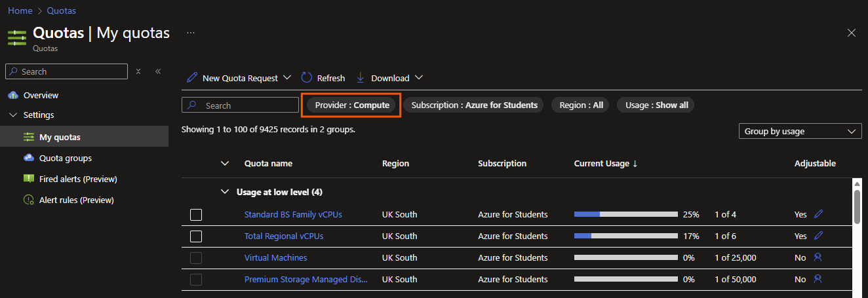The width and height of the screenshot is (868, 298).
Task: Open the Premium Storage Managed Disks quota link
Action: [306, 280]
